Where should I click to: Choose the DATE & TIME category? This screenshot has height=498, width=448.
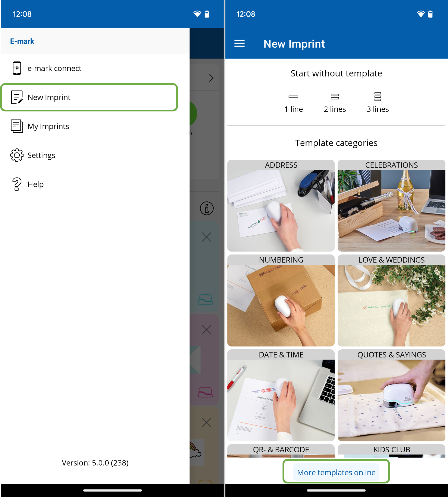coord(281,395)
